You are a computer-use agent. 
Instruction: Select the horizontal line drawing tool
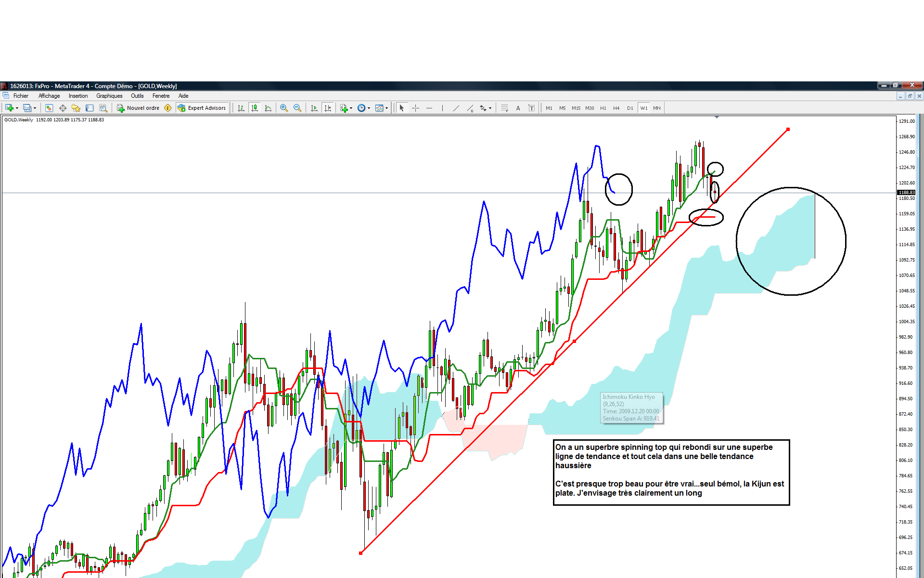pos(429,108)
